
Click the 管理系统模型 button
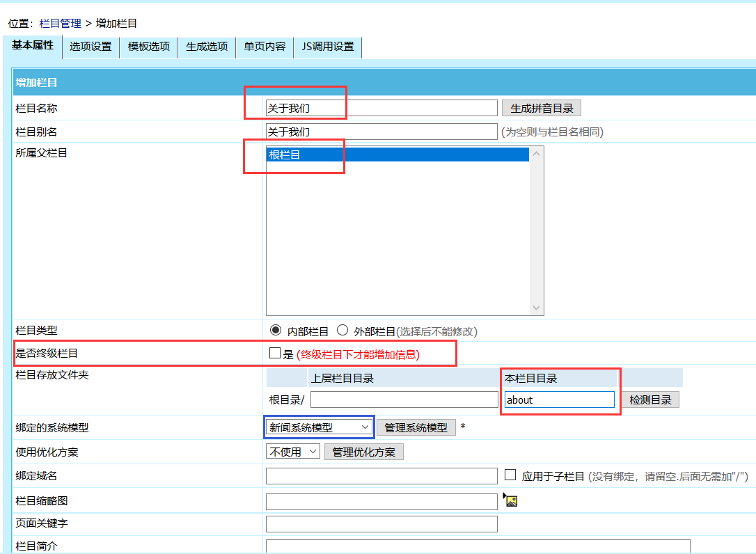tap(416, 427)
